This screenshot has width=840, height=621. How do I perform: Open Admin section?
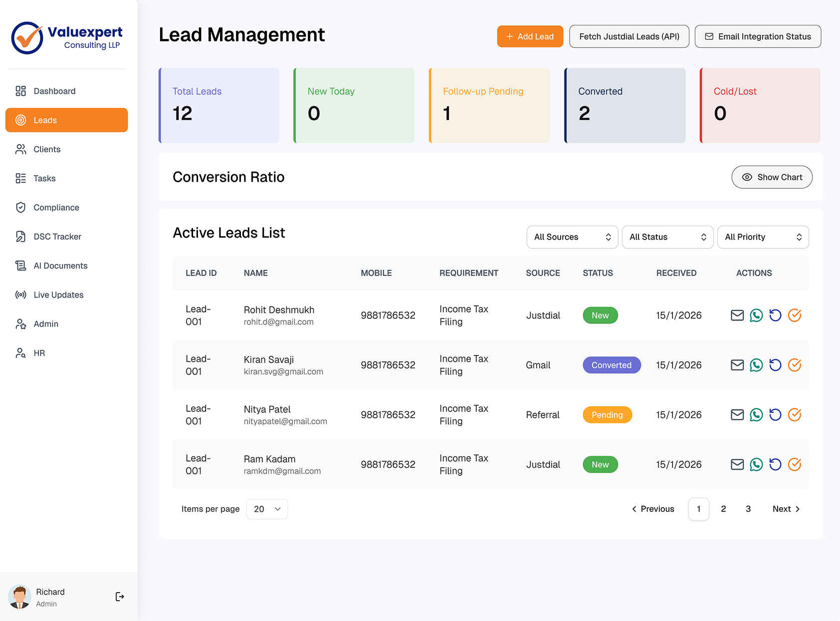tap(67, 324)
